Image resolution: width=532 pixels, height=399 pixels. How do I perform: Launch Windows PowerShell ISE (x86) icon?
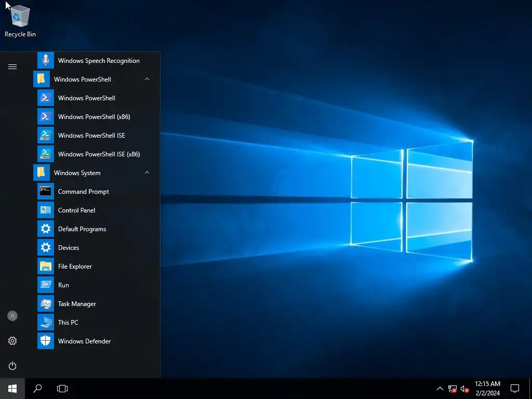[x=46, y=154]
